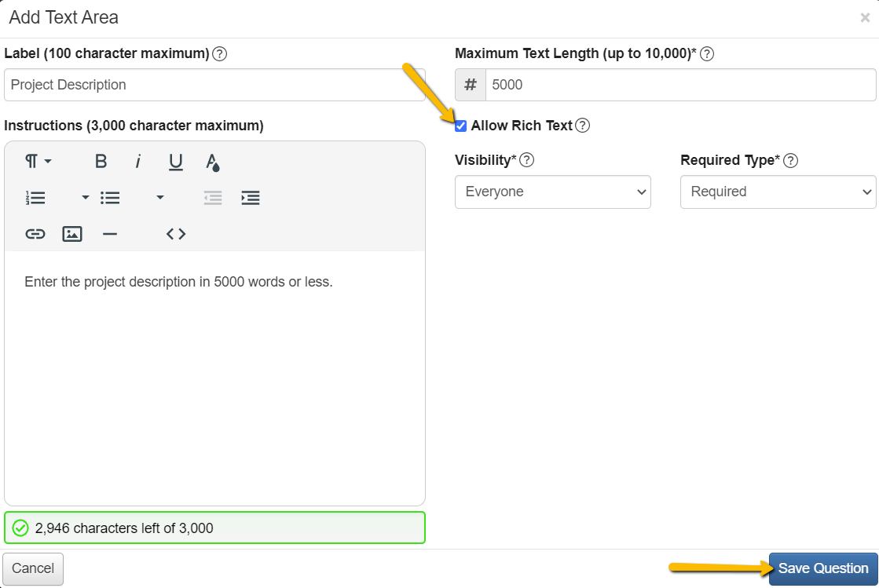Increase indent of the text
Screen dimensions: 879x588
coord(250,198)
